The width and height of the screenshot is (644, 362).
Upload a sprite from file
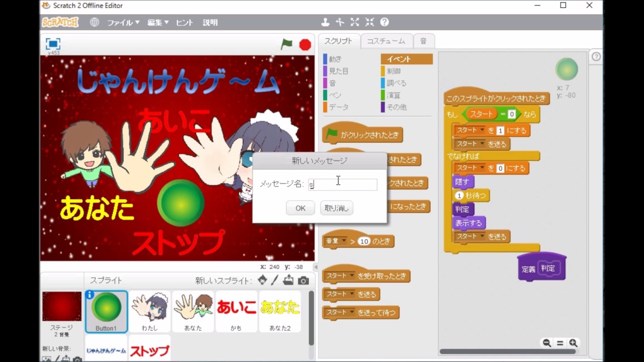pos(288,280)
